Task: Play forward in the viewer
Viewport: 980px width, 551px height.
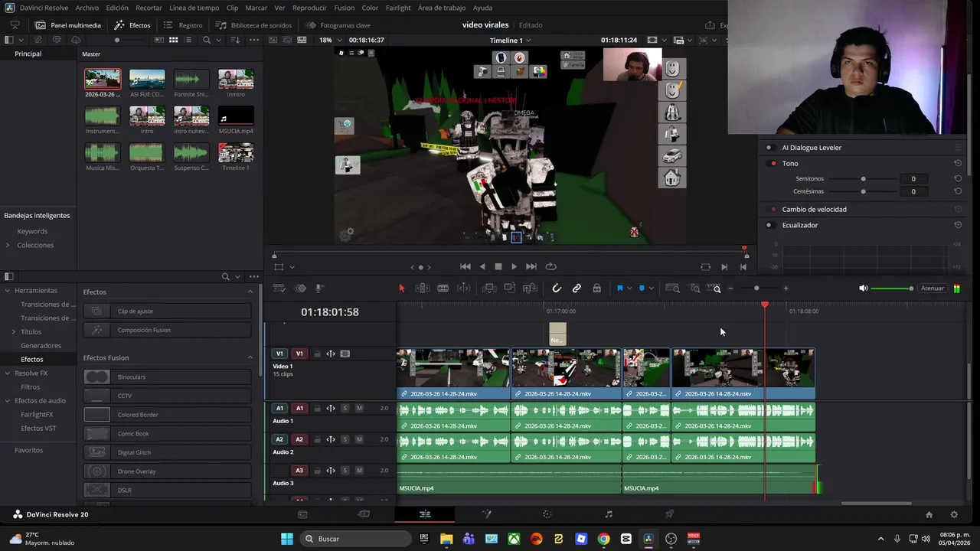Action: tap(514, 266)
